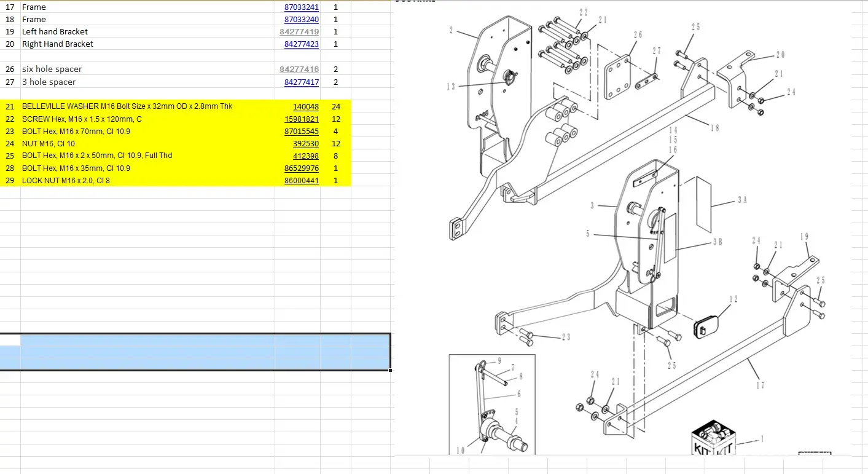Click quantity "1" in the Left hand Bracket row
The width and height of the screenshot is (868, 474).
tap(335, 32)
